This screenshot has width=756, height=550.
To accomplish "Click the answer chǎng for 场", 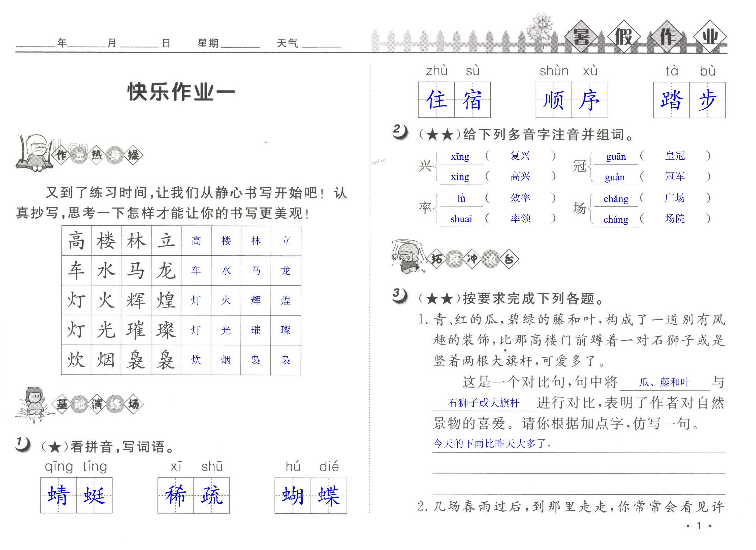I will coord(616,199).
